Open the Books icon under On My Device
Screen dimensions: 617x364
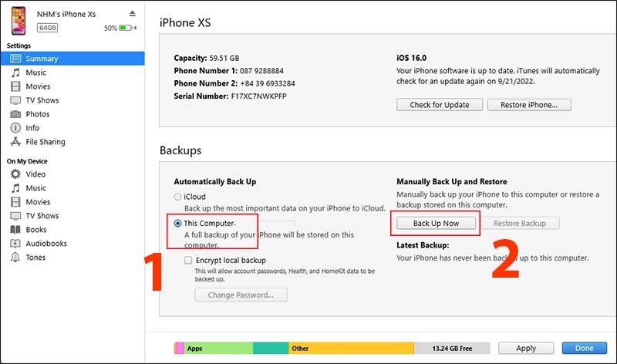(x=15, y=230)
